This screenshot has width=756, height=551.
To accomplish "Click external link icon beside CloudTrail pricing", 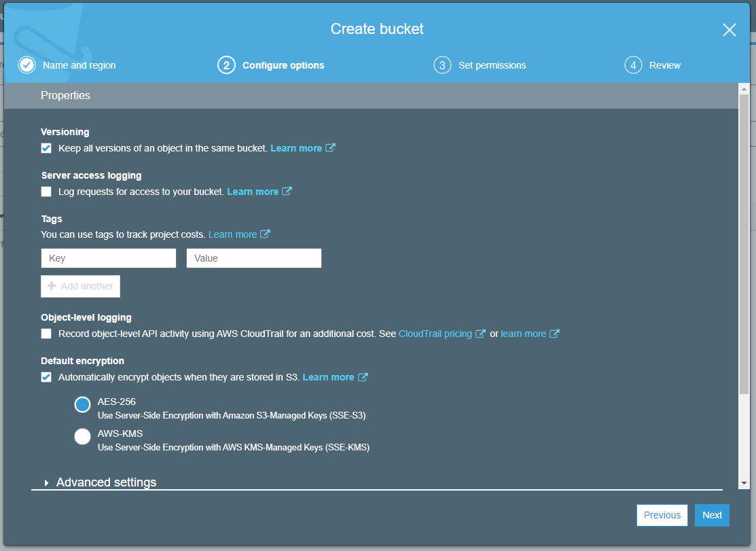I will tap(480, 333).
